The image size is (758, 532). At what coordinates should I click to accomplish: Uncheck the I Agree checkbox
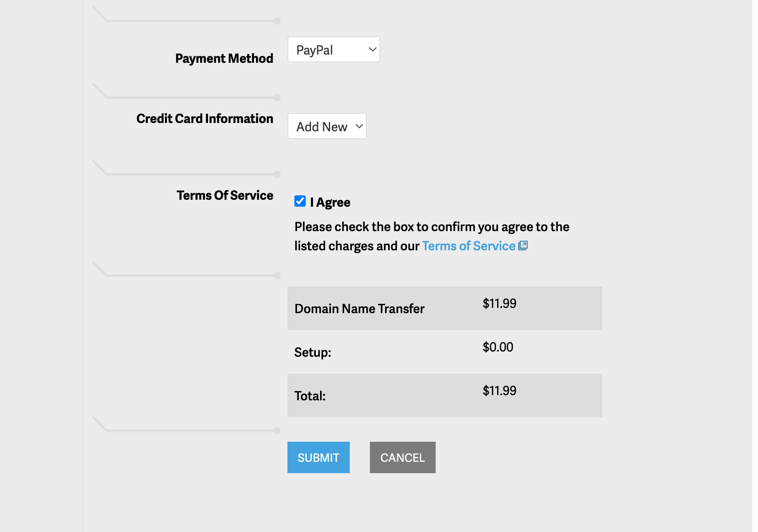click(300, 201)
